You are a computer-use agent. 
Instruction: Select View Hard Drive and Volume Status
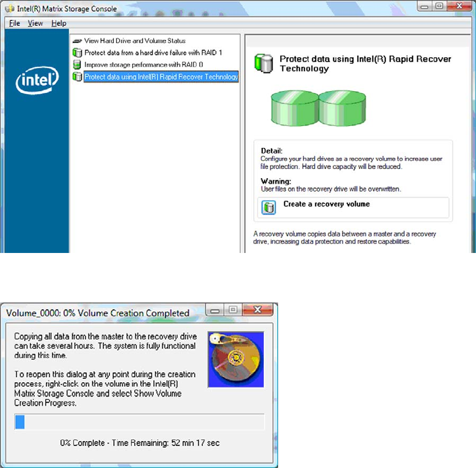tap(135, 41)
